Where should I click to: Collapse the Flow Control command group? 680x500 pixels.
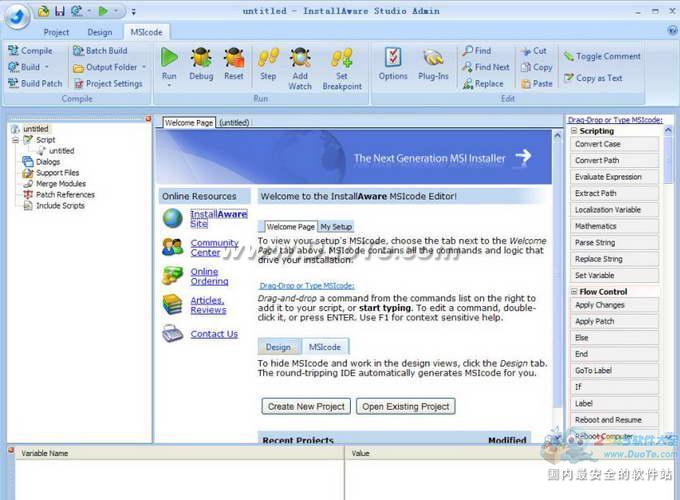(x=575, y=292)
